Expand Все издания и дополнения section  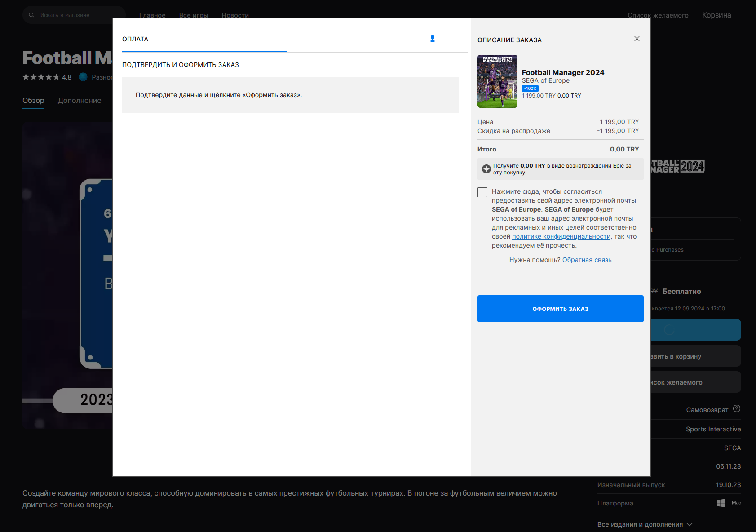point(645,525)
